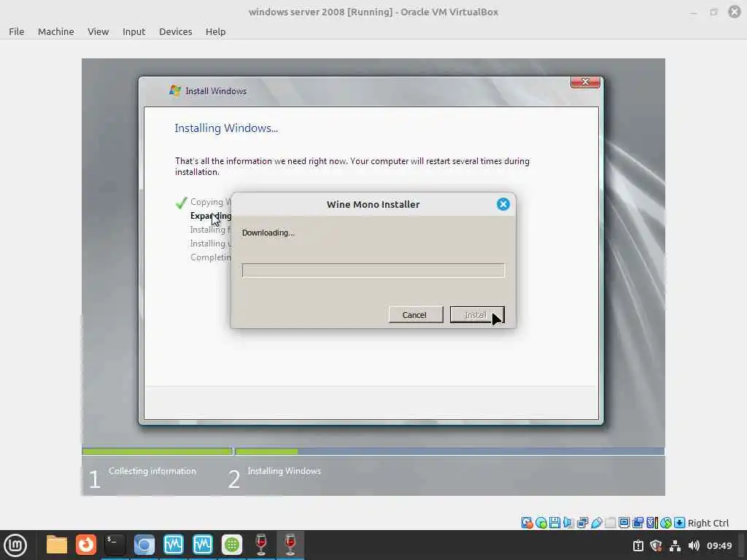Click the keyboard capture arrow status icon
Screen dimensions: 747x560
680,523
